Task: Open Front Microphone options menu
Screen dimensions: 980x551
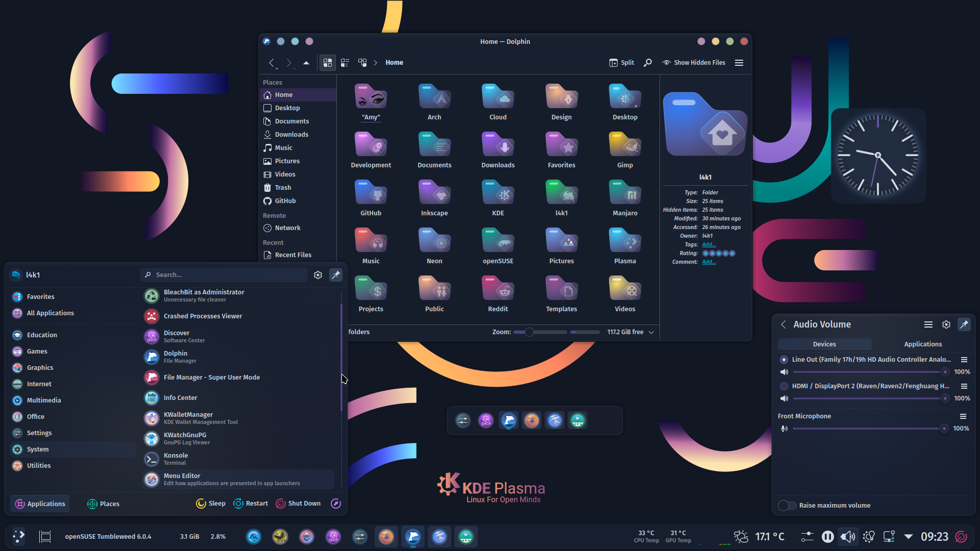Action: coord(963,416)
